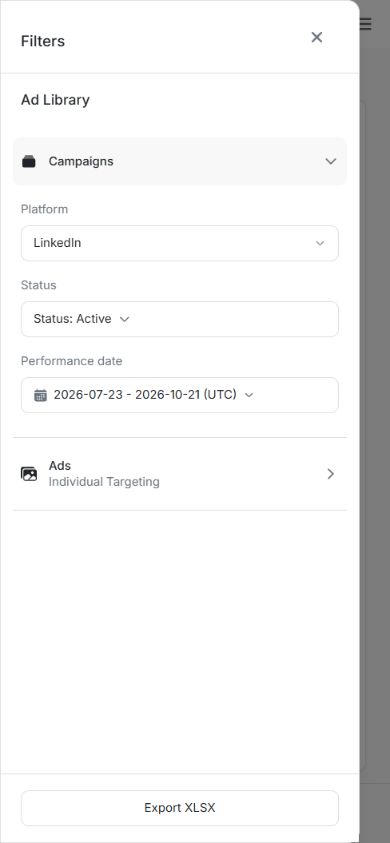390x843 pixels.
Task: Click the Filters panel title
Action: 43,41
